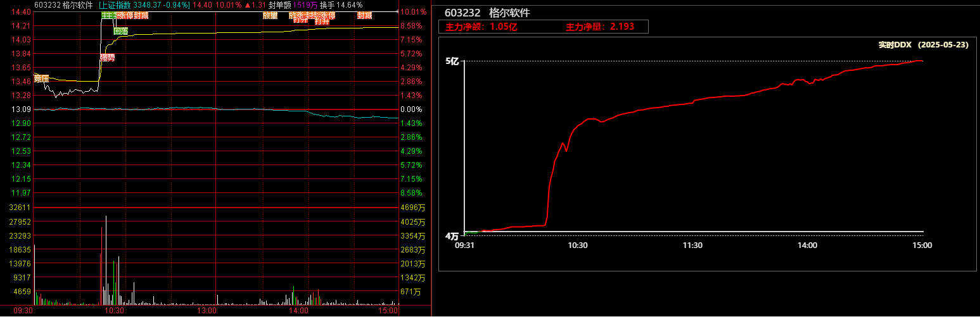Click the 换手 14.64% turnover value
The width and height of the screenshot is (980, 317).
click(341, 5)
